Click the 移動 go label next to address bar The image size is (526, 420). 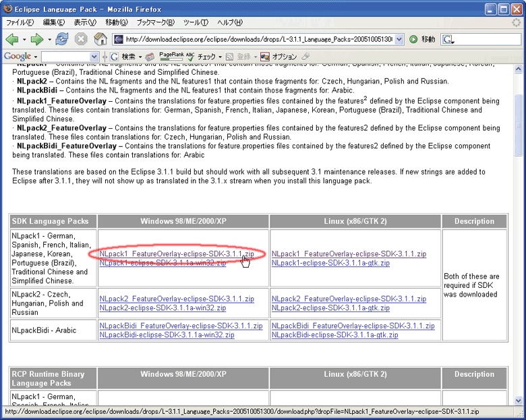point(428,39)
